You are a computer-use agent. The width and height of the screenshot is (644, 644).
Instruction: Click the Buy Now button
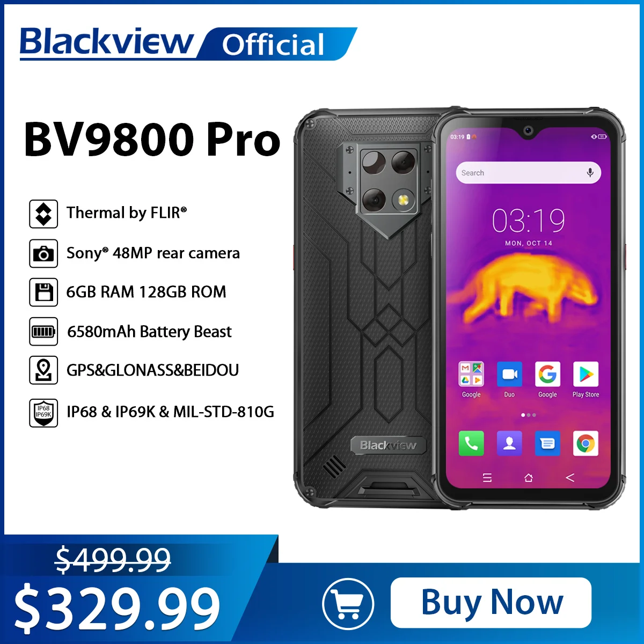pos(491,603)
